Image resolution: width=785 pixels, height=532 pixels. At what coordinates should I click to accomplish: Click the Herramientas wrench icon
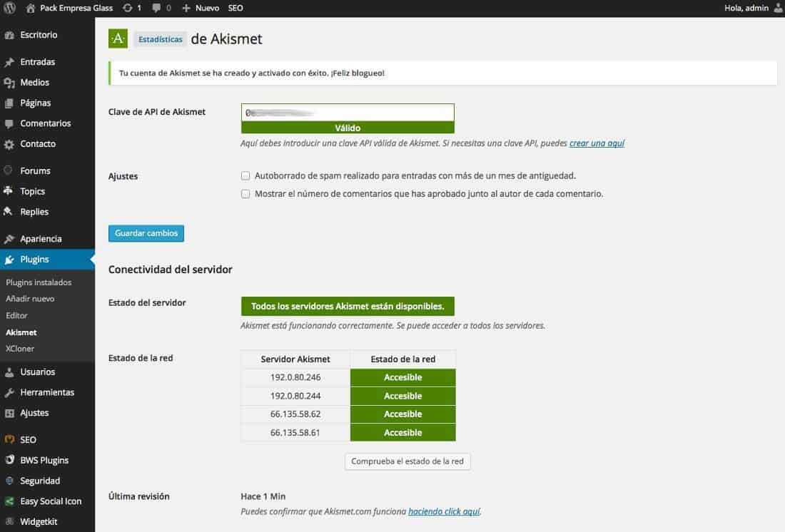[x=9, y=393]
